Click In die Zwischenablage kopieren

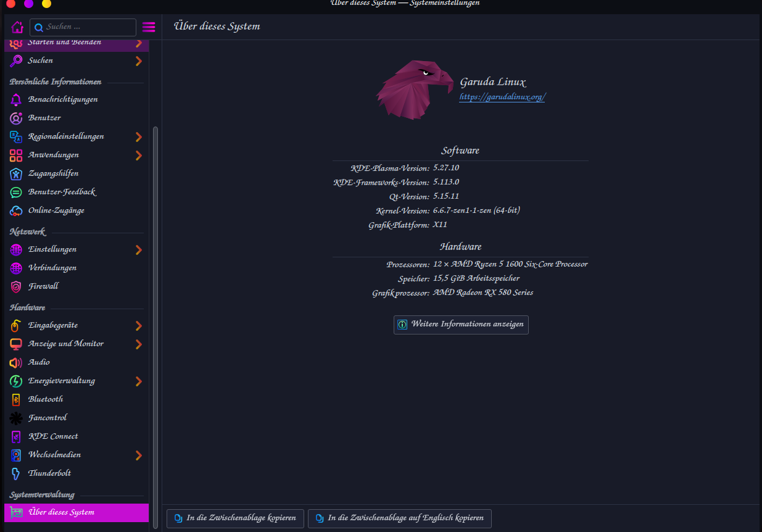coord(235,518)
